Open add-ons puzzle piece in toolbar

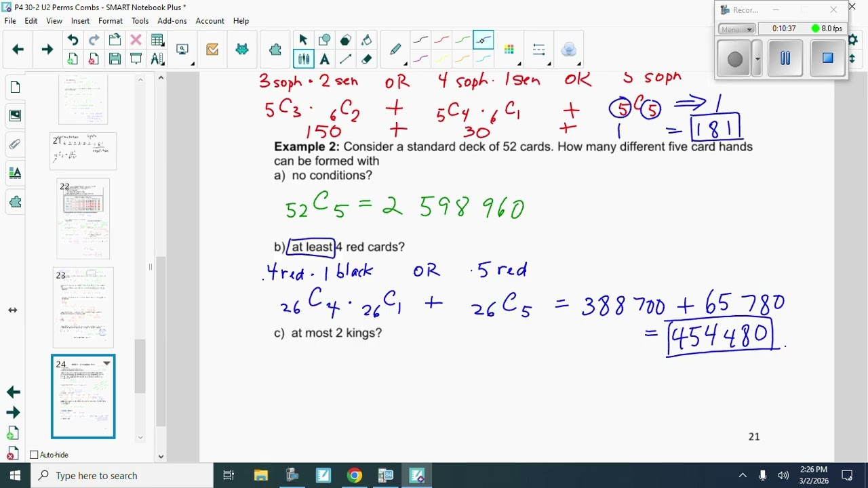(x=275, y=49)
